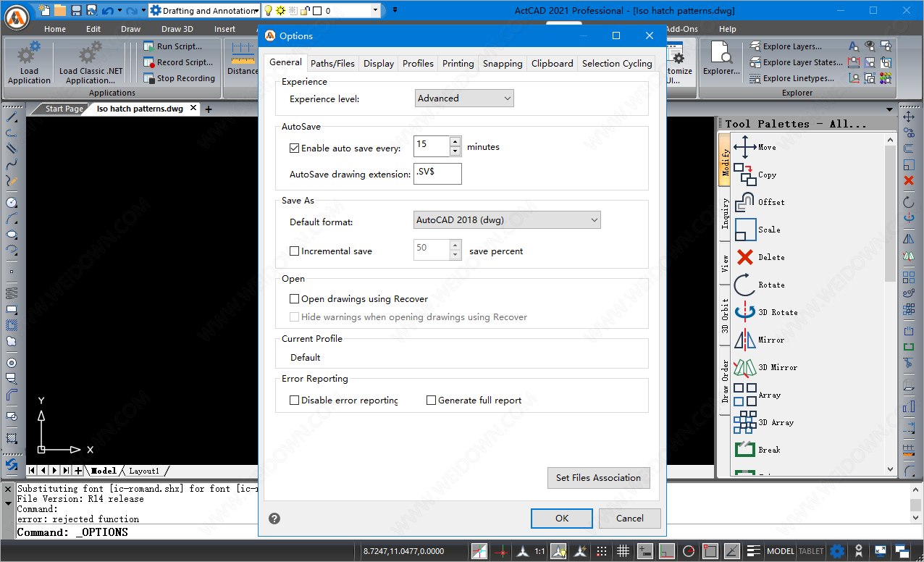
Task: Click AutoSave drawing extension input field
Action: 437,174
